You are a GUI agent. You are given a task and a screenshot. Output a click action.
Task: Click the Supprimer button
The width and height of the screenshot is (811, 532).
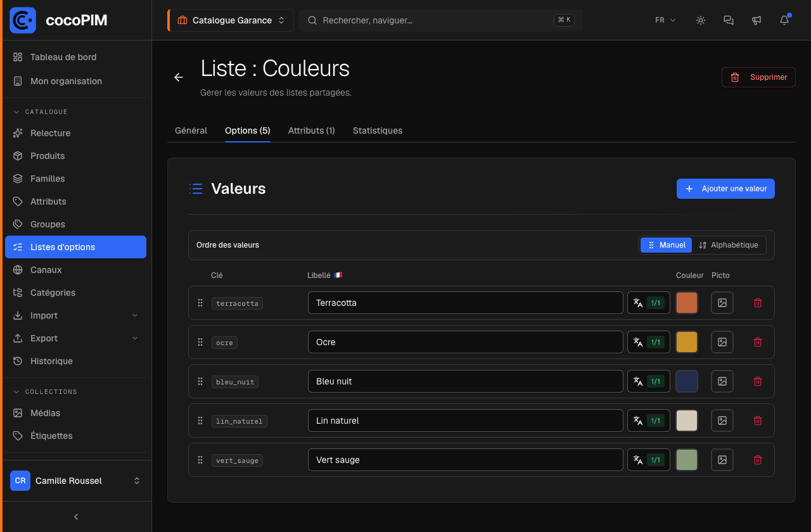(x=759, y=77)
